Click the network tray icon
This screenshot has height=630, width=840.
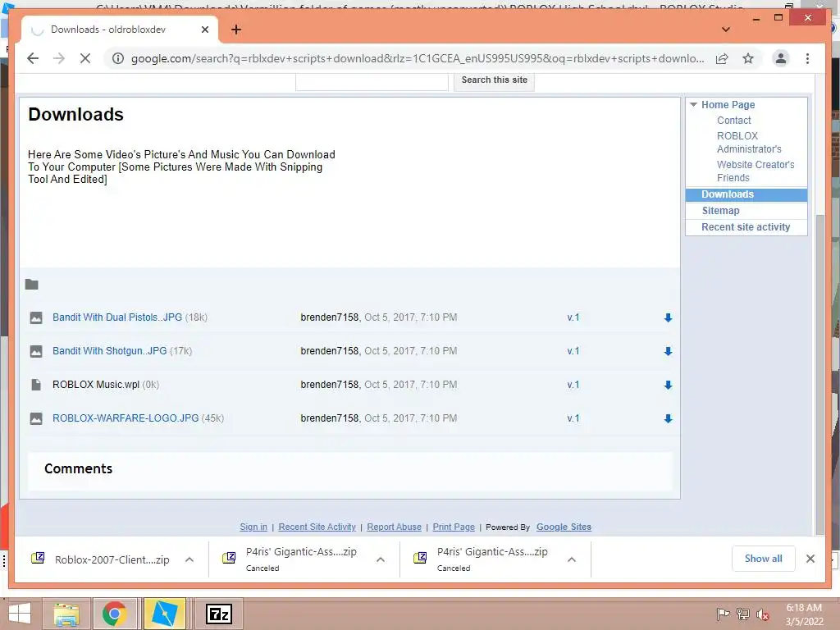coord(743,614)
